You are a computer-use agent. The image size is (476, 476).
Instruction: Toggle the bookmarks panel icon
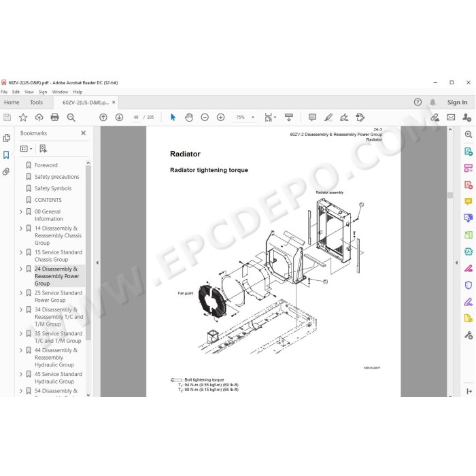coord(6,155)
